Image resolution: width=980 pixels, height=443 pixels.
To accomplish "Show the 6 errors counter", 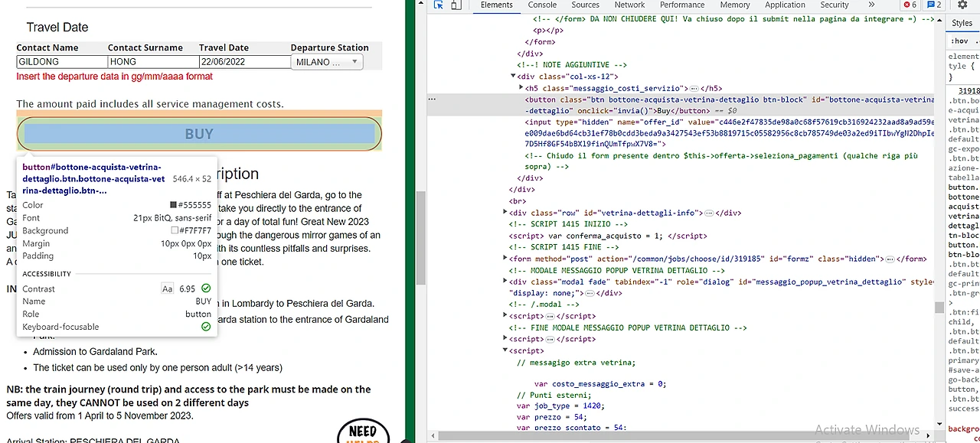I will coord(910,5).
